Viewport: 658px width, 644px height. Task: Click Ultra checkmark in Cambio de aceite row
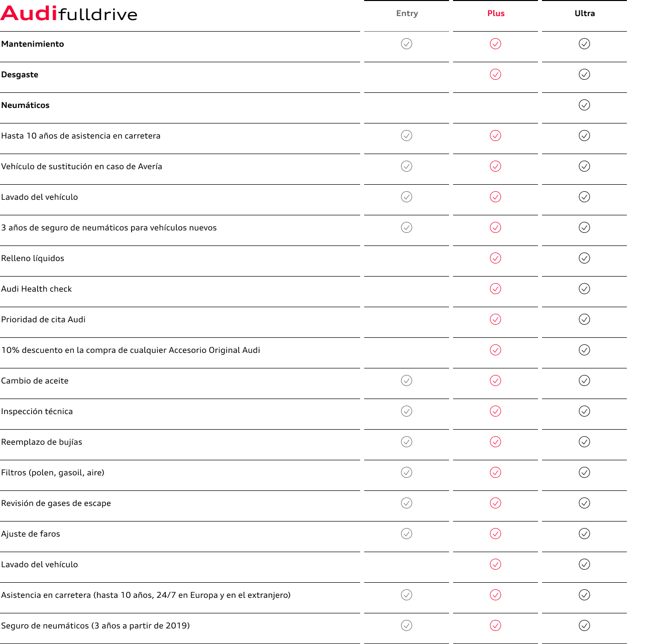pos(585,380)
